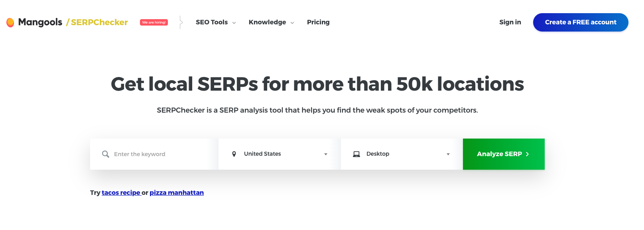Screen dimensions: 644x230
Task: Click the chevron next to SEO Tools
Action: point(234,23)
